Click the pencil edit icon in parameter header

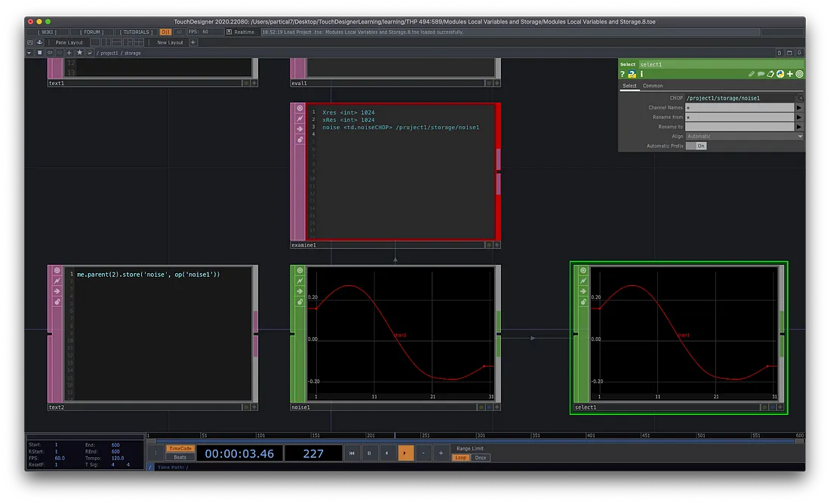click(752, 74)
